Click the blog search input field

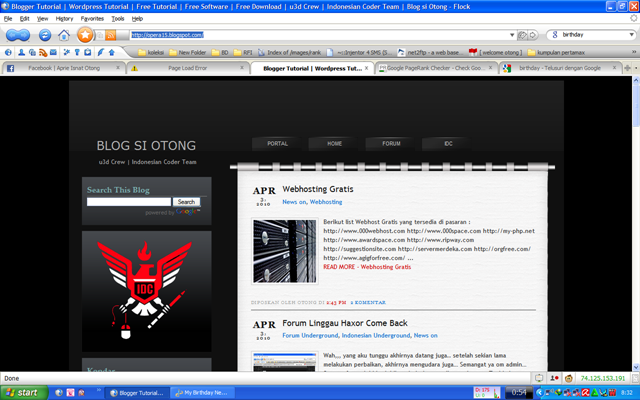pos(129,202)
